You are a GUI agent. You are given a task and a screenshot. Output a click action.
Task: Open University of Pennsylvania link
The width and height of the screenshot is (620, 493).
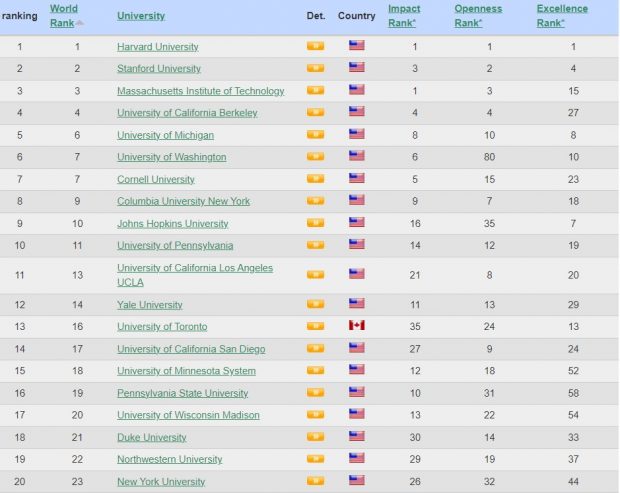[x=175, y=246]
